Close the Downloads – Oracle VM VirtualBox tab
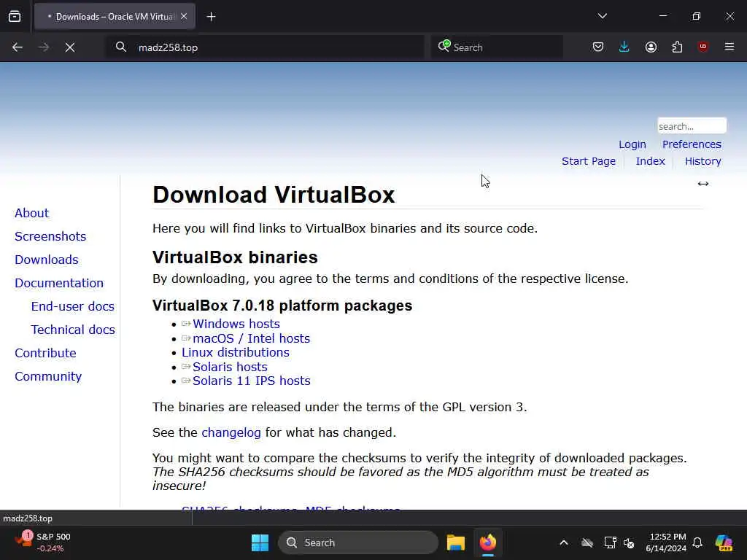 184,17
